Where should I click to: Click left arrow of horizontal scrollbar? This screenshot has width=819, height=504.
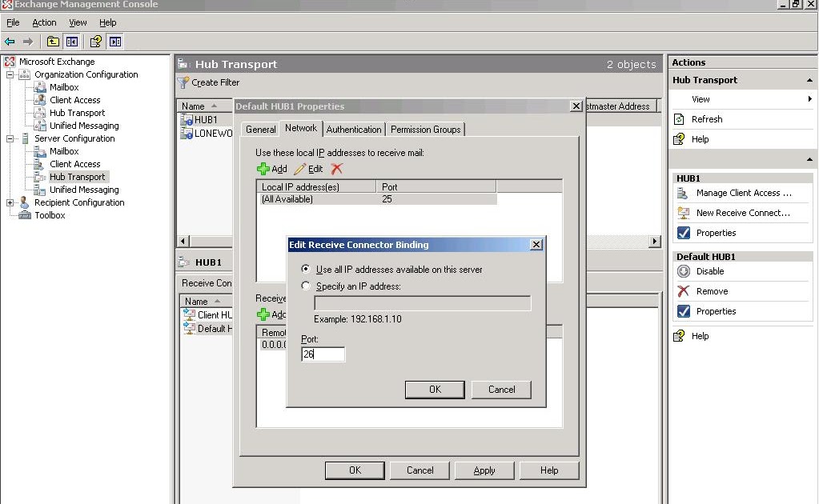coord(183,241)
